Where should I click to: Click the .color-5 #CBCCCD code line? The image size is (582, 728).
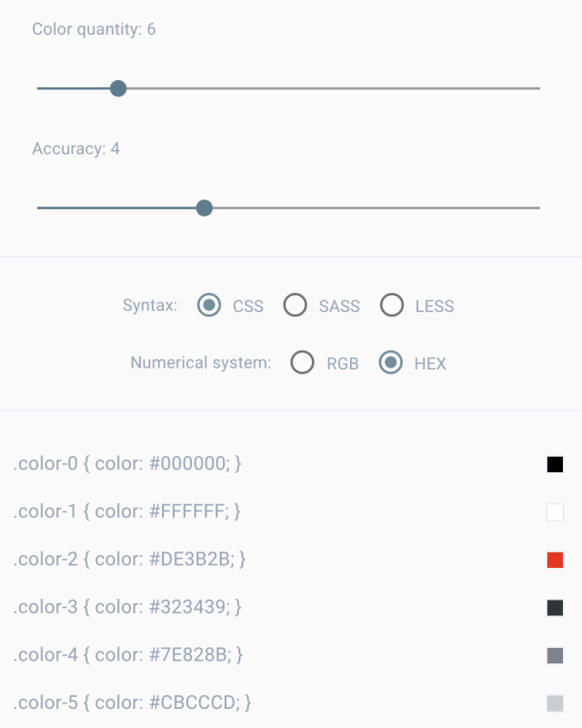[x=132, y=703]
